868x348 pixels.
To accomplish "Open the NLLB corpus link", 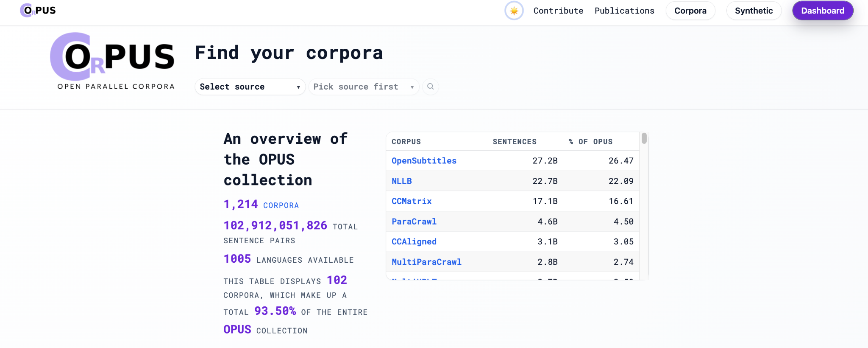I will coord(401,181).
